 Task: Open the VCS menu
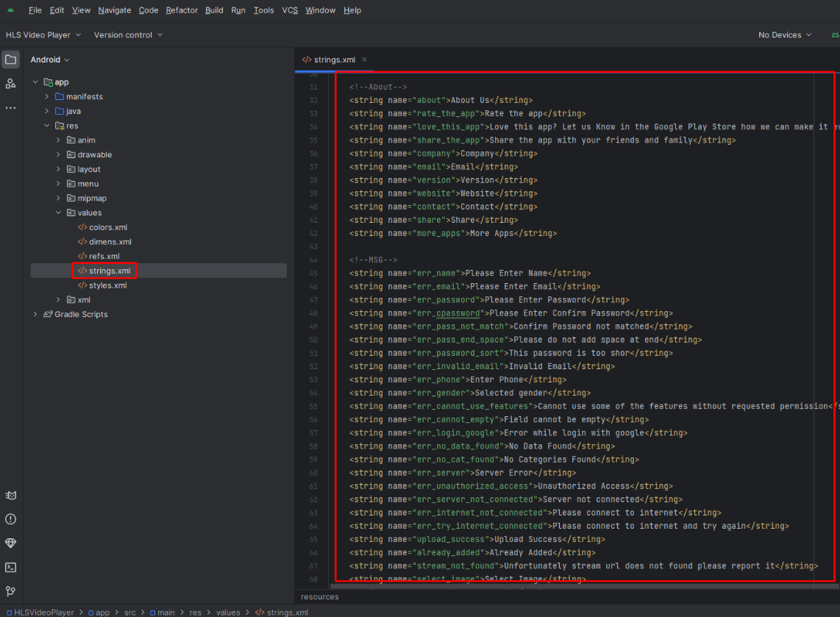pyautogui.click(x=290, y=10)
